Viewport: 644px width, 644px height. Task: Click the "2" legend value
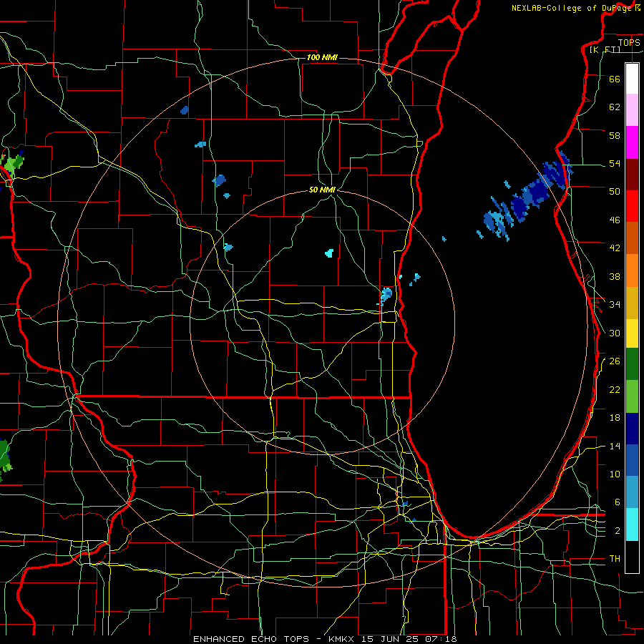tap(618, 531)
